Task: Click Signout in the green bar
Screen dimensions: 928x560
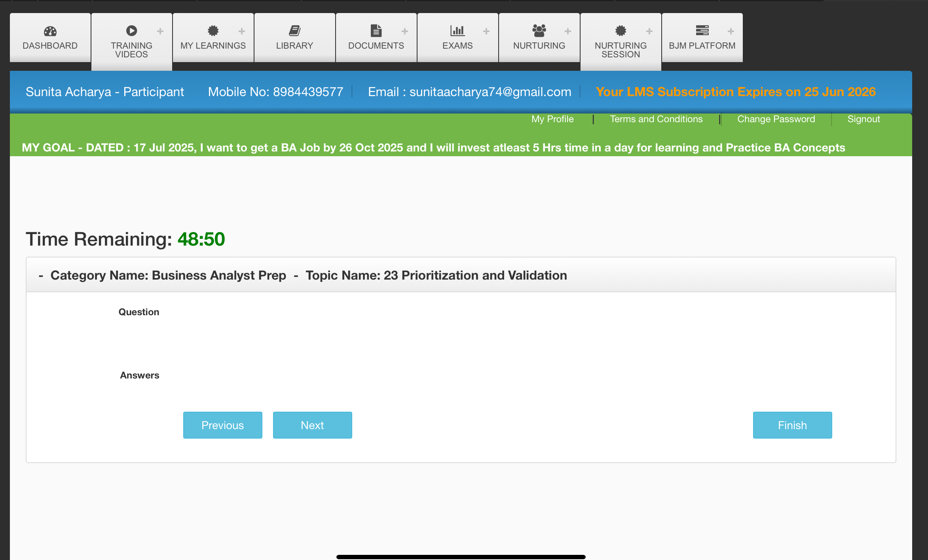Action: pos(863,119)
